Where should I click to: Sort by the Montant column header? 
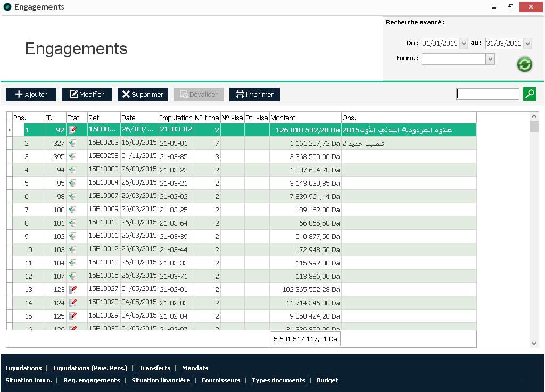pos(305,118)
